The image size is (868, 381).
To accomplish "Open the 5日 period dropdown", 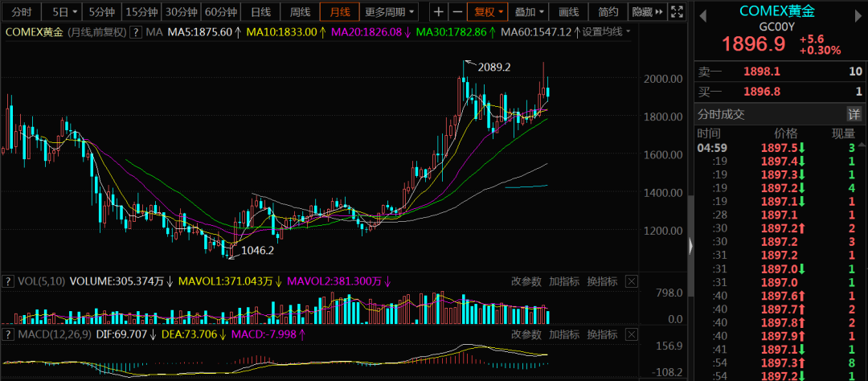I will click(x=65, y=11).
